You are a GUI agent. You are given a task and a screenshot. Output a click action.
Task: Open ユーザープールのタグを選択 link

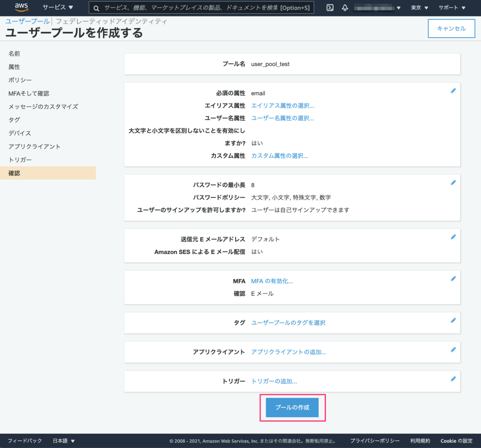(x=288, y=323)
